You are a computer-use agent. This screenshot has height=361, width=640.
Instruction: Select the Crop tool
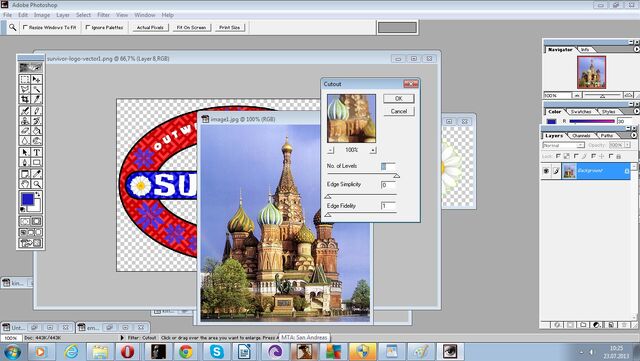25,99
